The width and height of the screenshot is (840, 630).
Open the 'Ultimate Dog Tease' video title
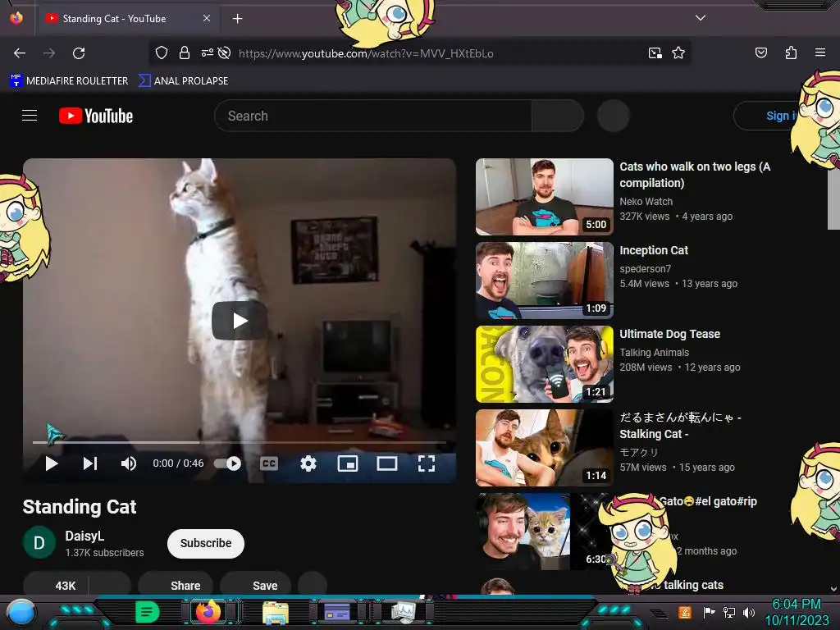[x=669, y=334]
